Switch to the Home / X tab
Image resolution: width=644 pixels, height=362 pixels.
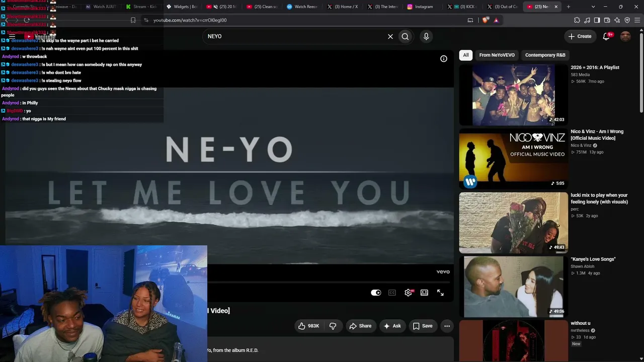pos(342,7)
